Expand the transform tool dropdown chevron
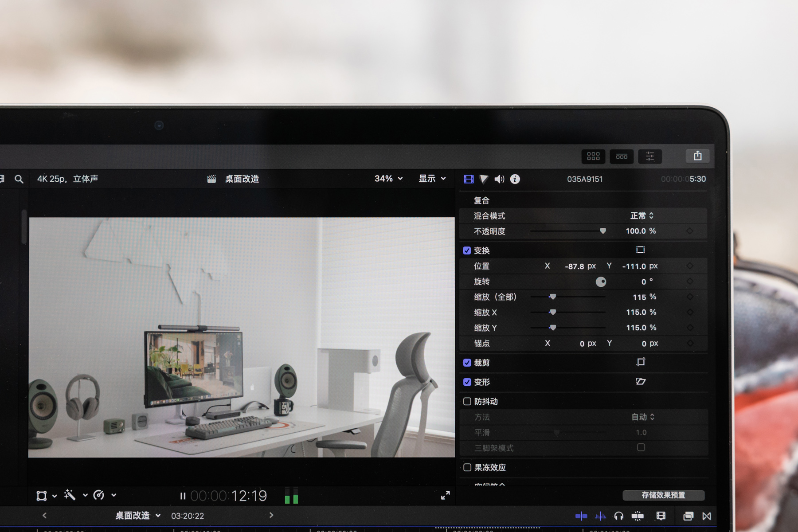798x532 pixels. [55, 496]
